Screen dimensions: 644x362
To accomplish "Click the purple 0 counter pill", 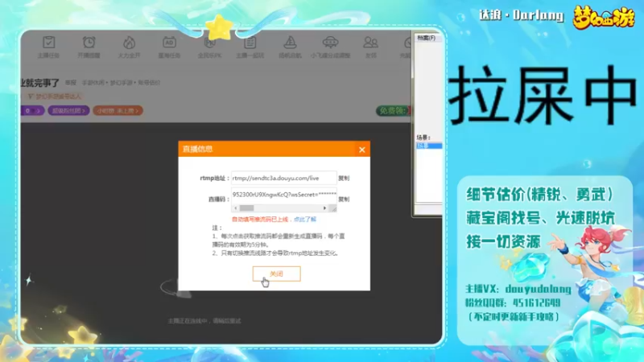I will point(32,110).
